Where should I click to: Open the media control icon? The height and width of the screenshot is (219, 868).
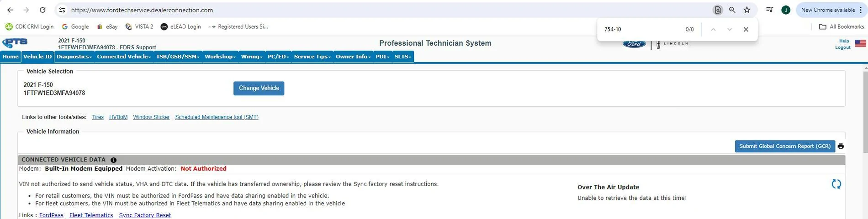(x=770, y=10)
